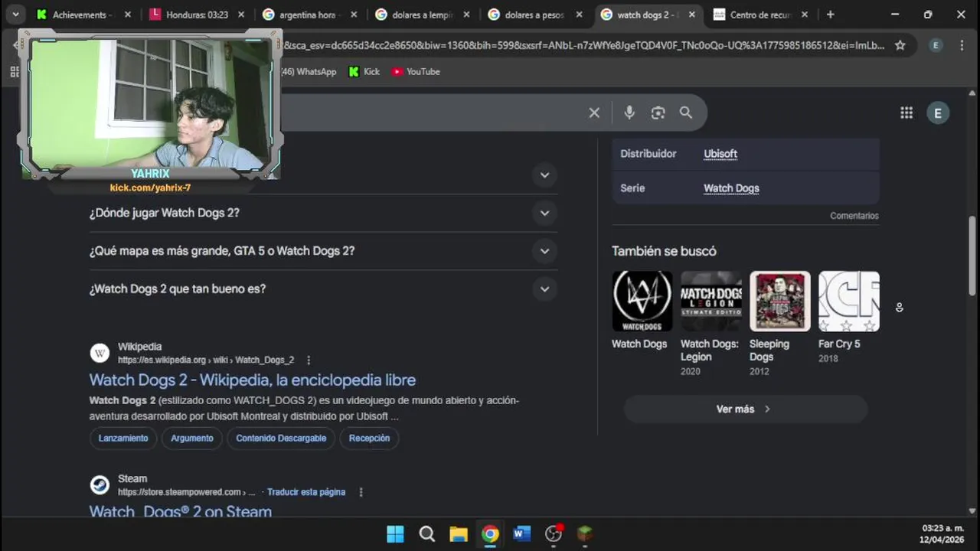Select the Argumento chip
The height and width of the screenshot is (551, 980).
click(192, 439)
